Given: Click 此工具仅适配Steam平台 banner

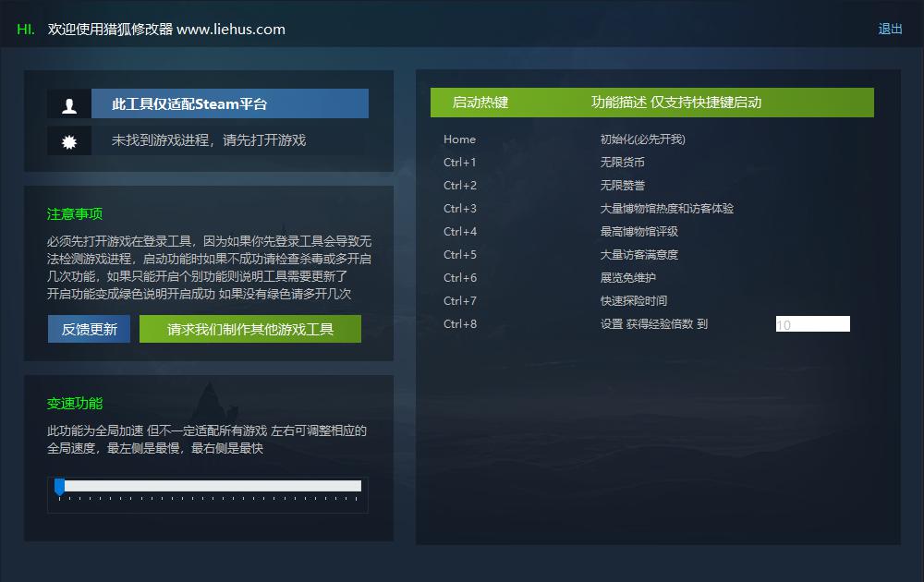Looking at the screenshot, I should click(230, 104).
